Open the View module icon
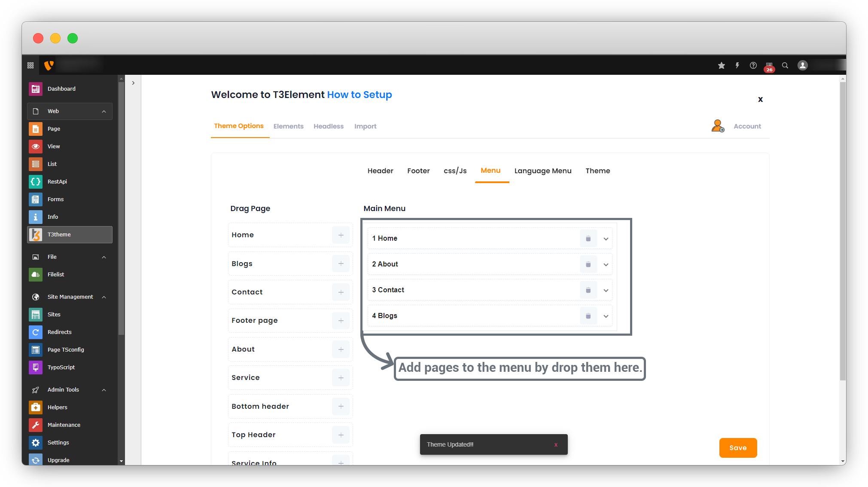 pos(36,147)
